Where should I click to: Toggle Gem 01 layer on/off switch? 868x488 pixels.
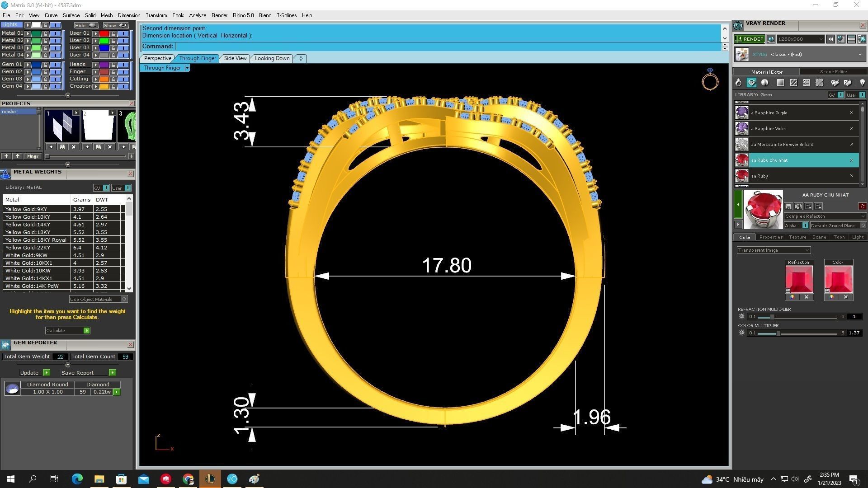pos(55,65)
